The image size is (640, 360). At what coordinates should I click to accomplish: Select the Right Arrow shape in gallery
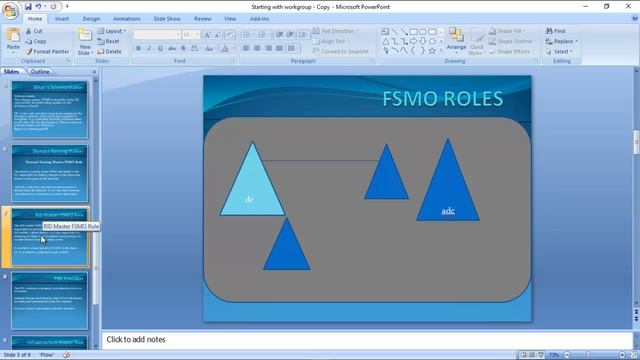click(x=413, y=41)
